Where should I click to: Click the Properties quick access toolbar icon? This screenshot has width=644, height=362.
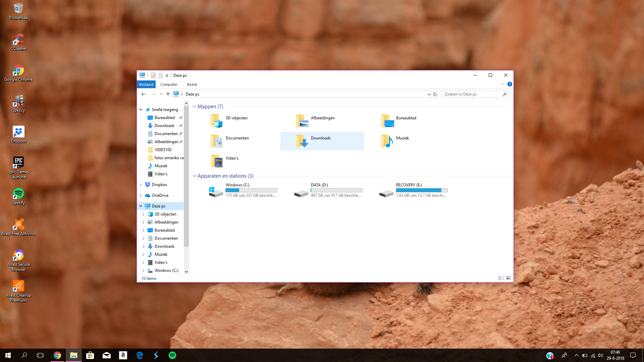point(153,75)
